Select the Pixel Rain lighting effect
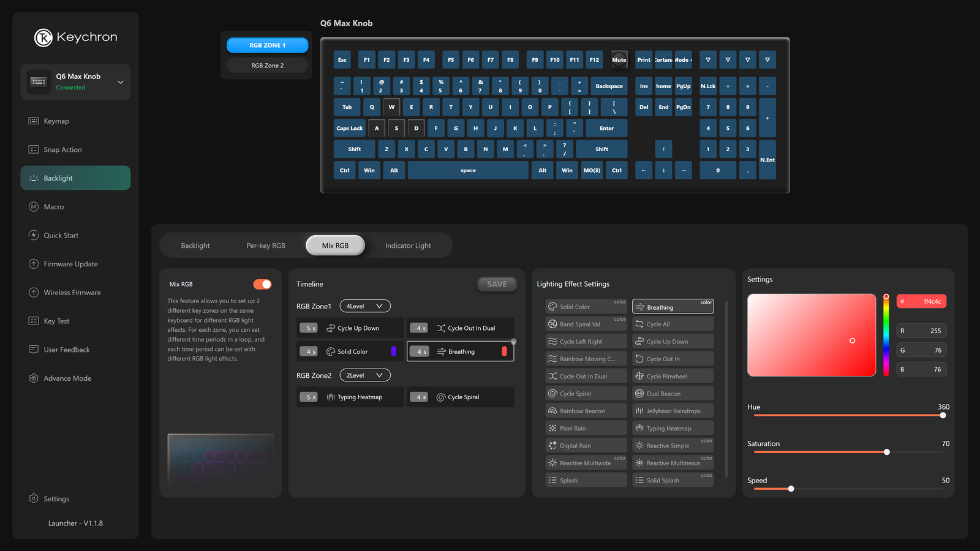 (586, 427)
